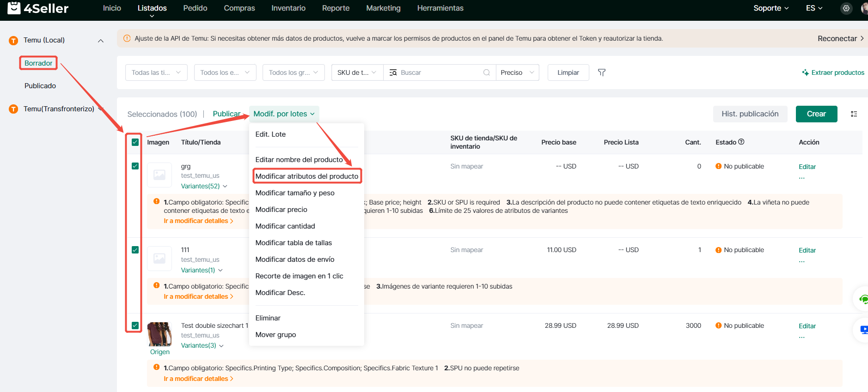Open the Pedido top menu
This screenshot has height=392, width=868.
(195, 8)
